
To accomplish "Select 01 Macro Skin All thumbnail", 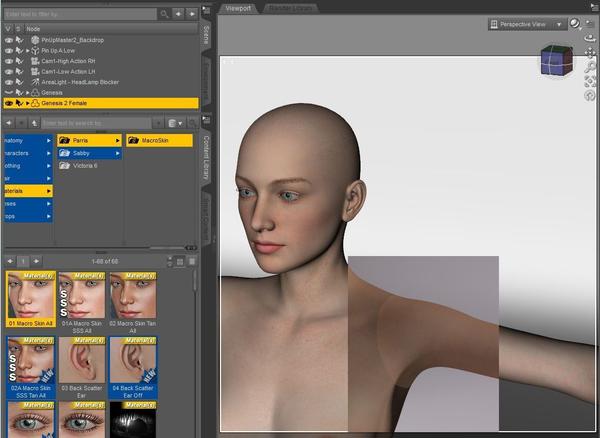I will click(x=31, y=299).
